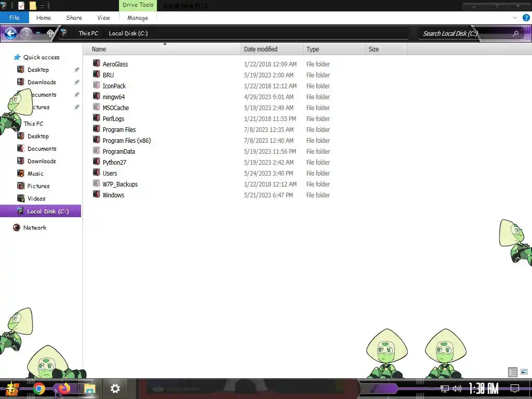This screenshot has width=532, height=399.
Task: Switch to large icons view
Action: (524, 372)
